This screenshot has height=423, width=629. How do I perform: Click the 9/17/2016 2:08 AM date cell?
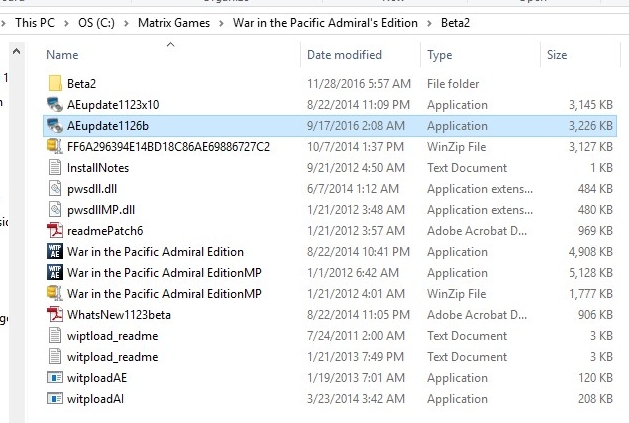356,126
